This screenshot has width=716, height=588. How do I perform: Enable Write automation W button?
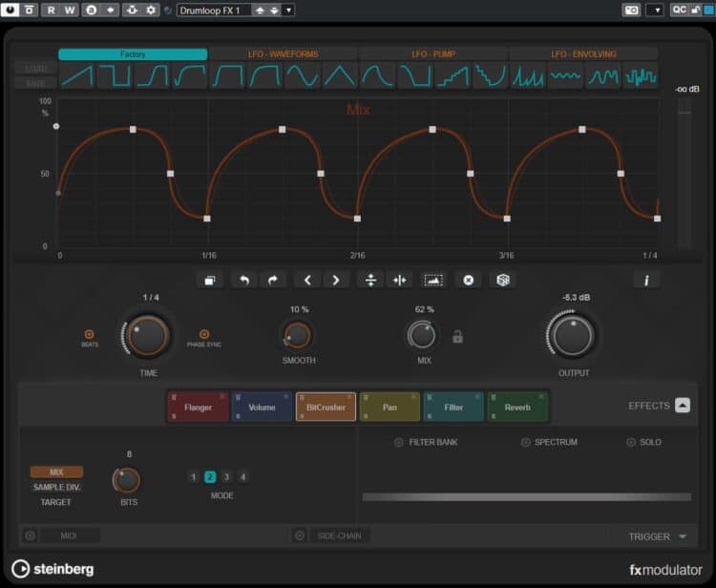pyautogui.click(x=70, y=10)
